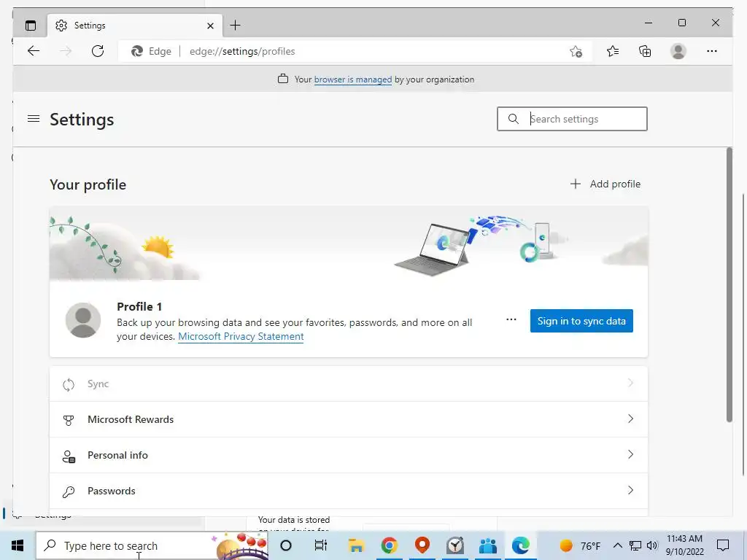Open the Settings and more ellipsis menu

pos(712,51)
